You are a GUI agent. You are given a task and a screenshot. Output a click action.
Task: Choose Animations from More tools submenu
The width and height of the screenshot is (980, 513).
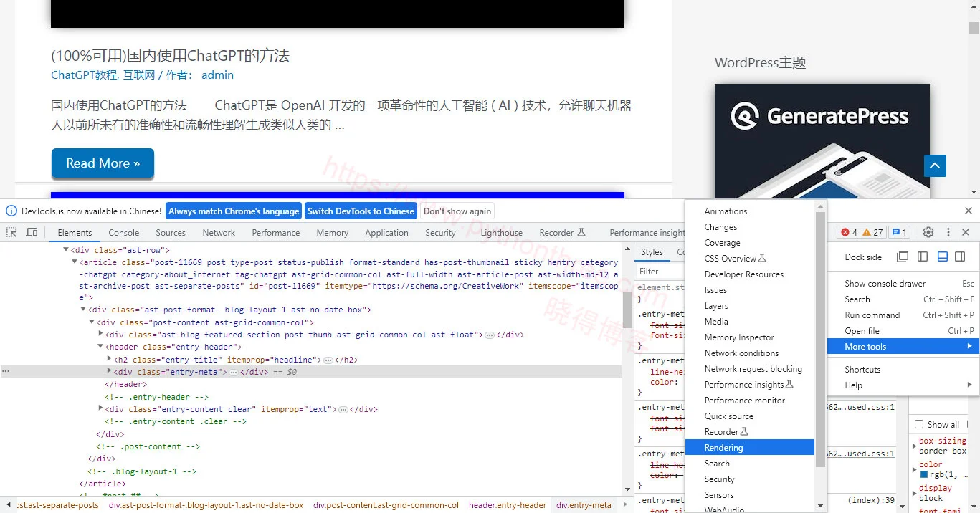tap(750, 211)
